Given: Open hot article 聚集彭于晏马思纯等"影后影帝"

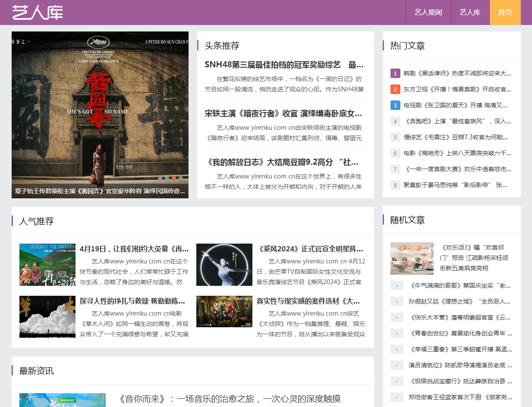Looking at the screenshot, I should 456,185.
